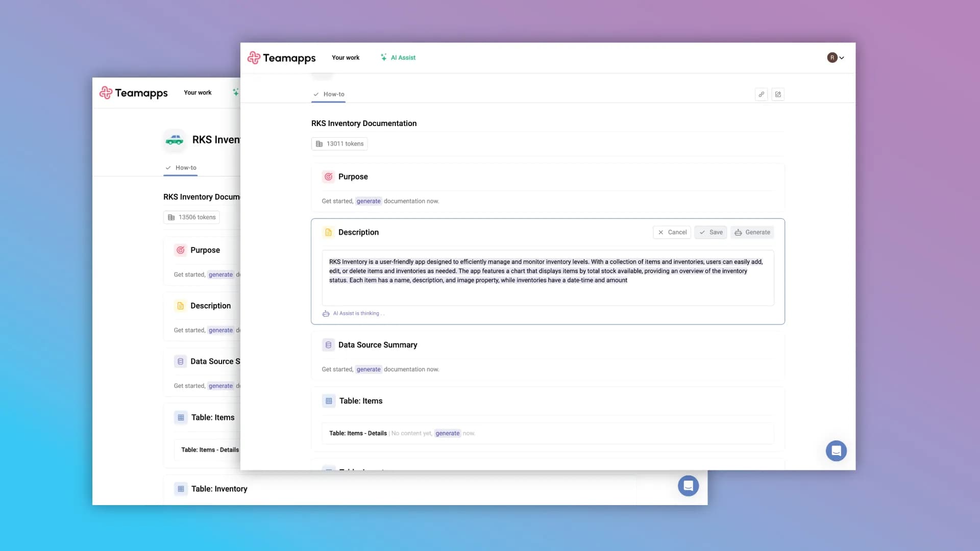Viewport: 980px width, 551px height.
Task: Click the 13011 tokens badge
Action: [339, 144]
